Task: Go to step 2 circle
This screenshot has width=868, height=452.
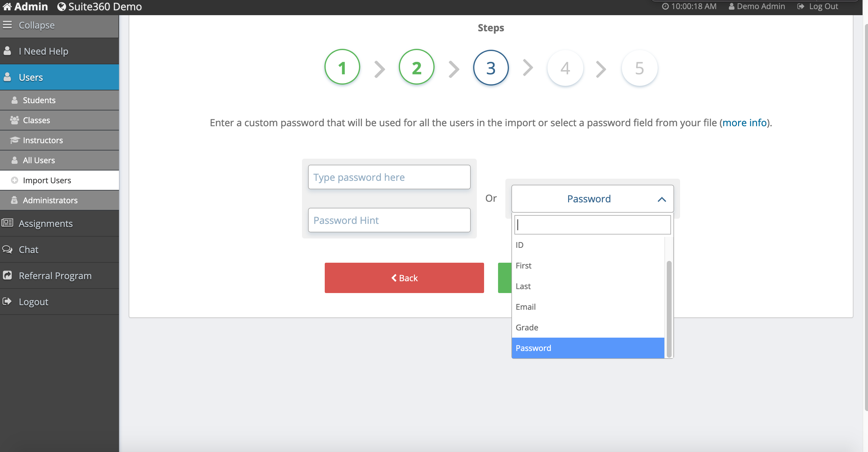Action: (416, 67)
